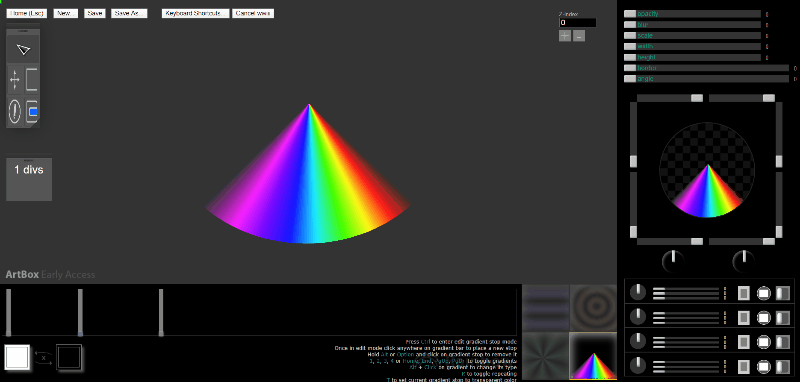The height and width of the screenshot is (382, 800).
Task: Click the knob in second shadow row
Action: [637, 317]
